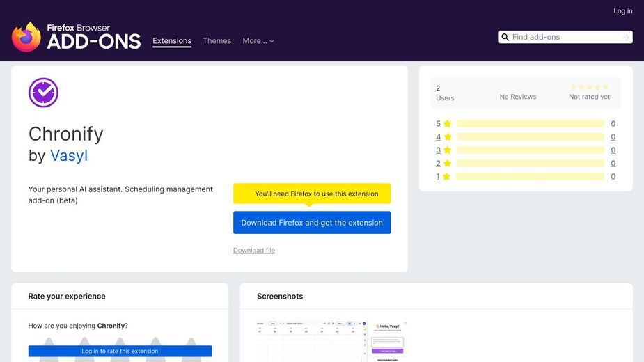Click Download Firefox and get the extension
Image resolution: width=644 pixels, height=362 pixels.
click(x=312, y=222)
